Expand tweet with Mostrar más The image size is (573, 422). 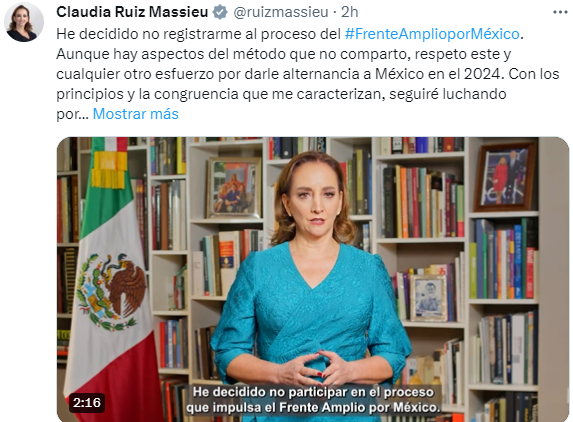point(136,114)
